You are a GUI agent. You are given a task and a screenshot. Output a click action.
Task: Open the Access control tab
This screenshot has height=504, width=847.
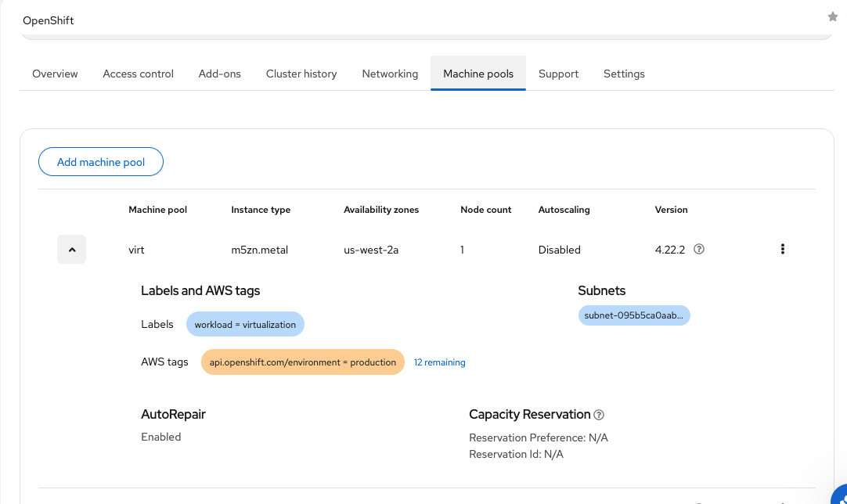(139, 74)
